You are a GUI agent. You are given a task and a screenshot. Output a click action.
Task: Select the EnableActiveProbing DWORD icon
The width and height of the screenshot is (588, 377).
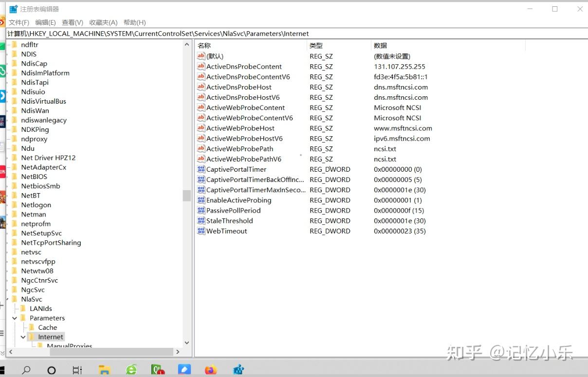coord(201,200)
